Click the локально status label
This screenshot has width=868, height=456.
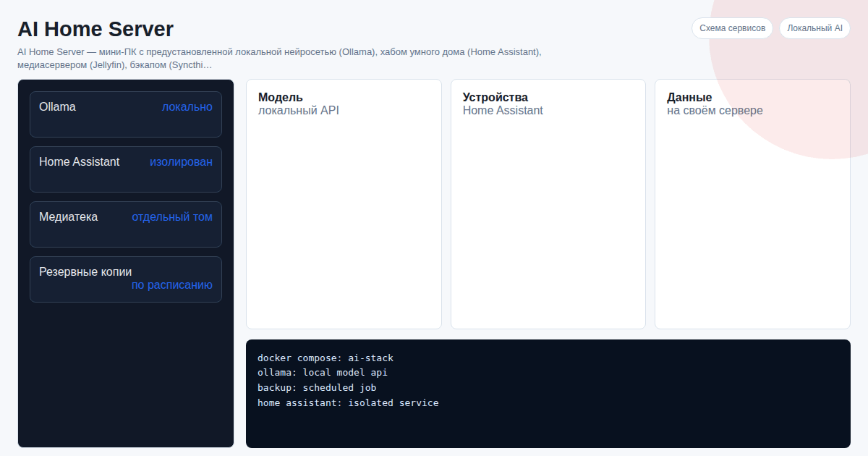pyautogui.click(x=187, y=106)
